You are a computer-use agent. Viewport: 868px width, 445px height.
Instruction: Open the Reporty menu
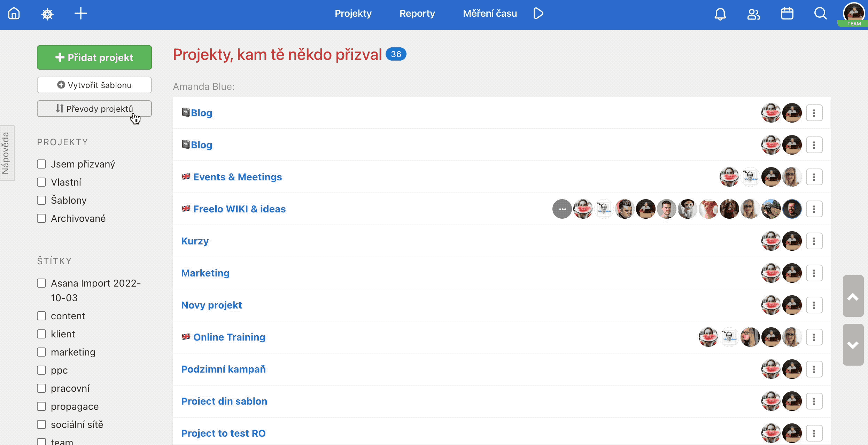tap(417, 13)
